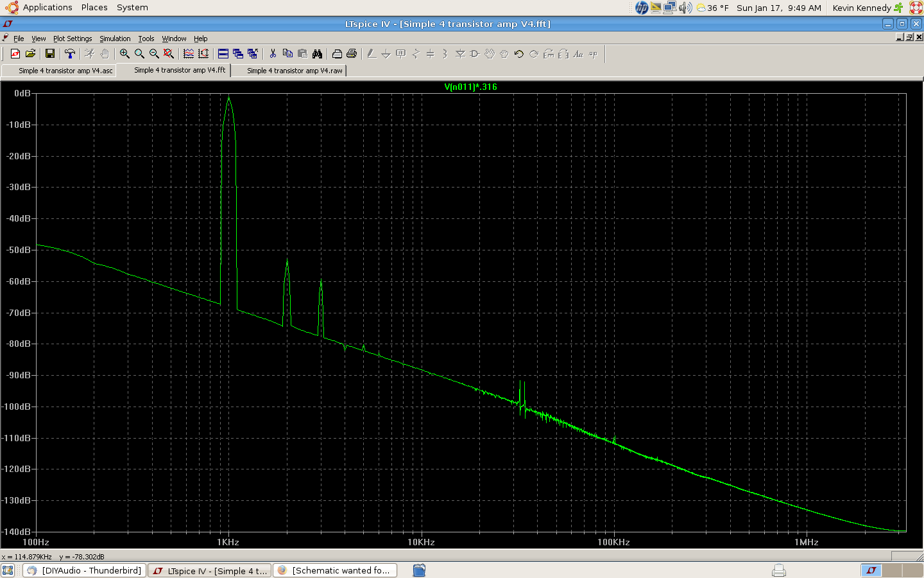
Task: Select the Diode component tool
Action: tap(460, 54)
